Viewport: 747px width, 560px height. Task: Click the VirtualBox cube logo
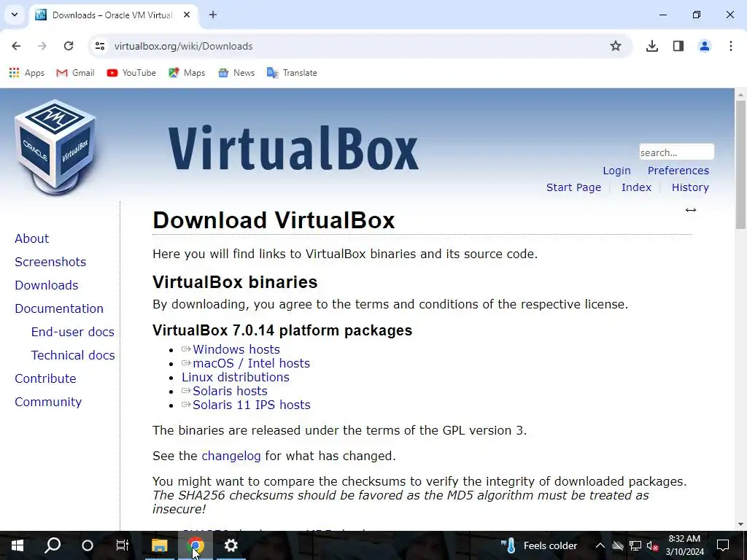coord(55,147)
